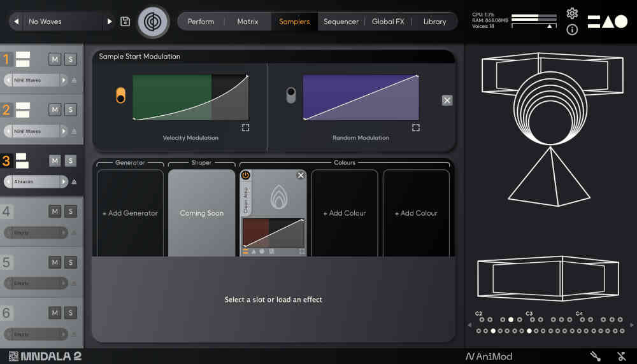Click the master volume slider marker
Image resolution: width=637 pixels, height=364 pixels.
[549, 26]
